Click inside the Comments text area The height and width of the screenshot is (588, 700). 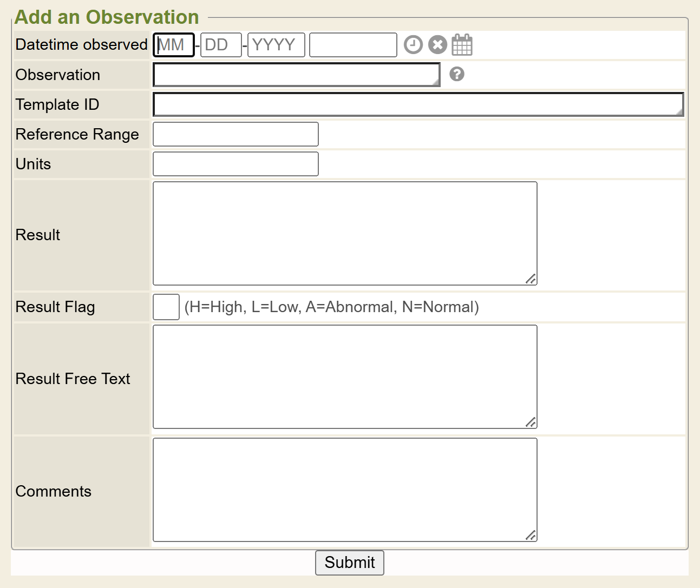pyautogui.click(x=345, y=490)
